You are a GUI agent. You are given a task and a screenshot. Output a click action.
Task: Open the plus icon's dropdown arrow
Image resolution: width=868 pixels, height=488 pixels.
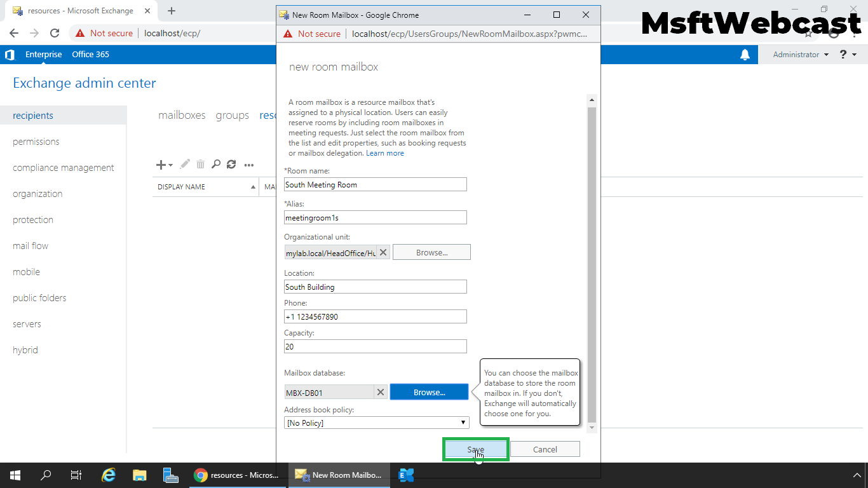pyautogui.click(x=169, y=165)
